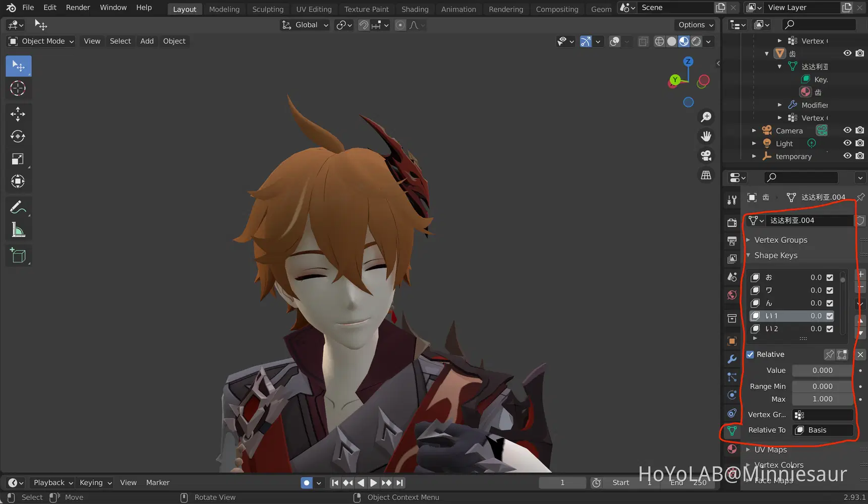Screen dimensions: 868x504
Task: Click the Options button in viewport header
Action: pyautogui.click(x=696, y=25)
